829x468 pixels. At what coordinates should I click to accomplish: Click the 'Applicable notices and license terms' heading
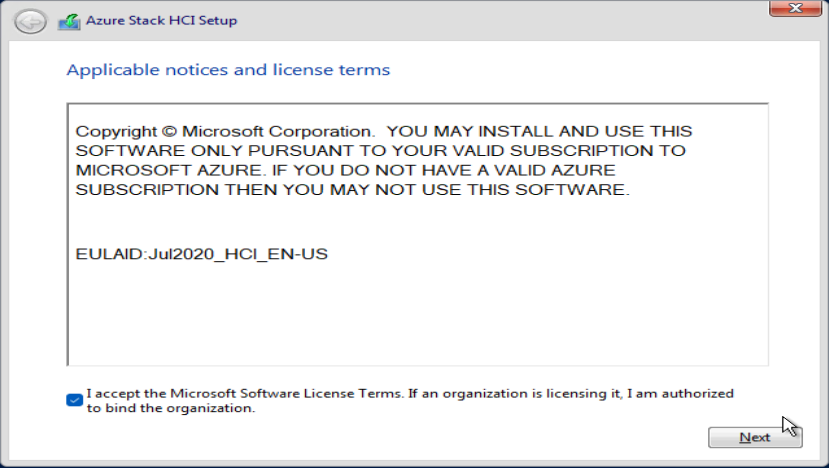(x=228, y=70)
